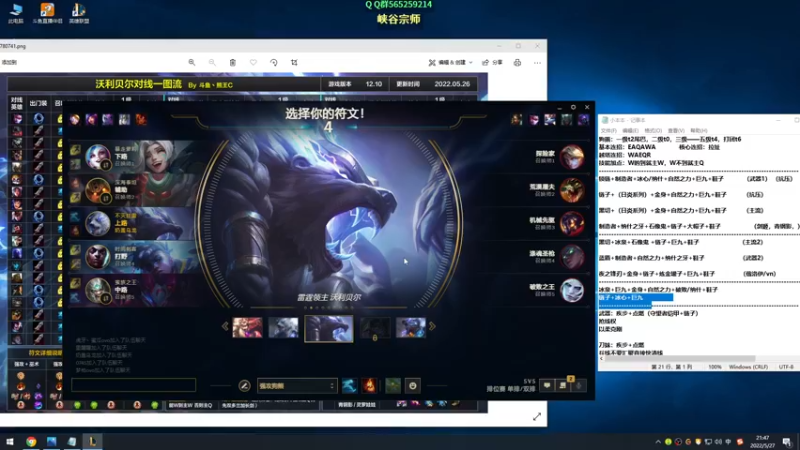Delete the image with Photos trash icon
The width and height of the screenshot is (800, 450).
(x=233, y=62)
